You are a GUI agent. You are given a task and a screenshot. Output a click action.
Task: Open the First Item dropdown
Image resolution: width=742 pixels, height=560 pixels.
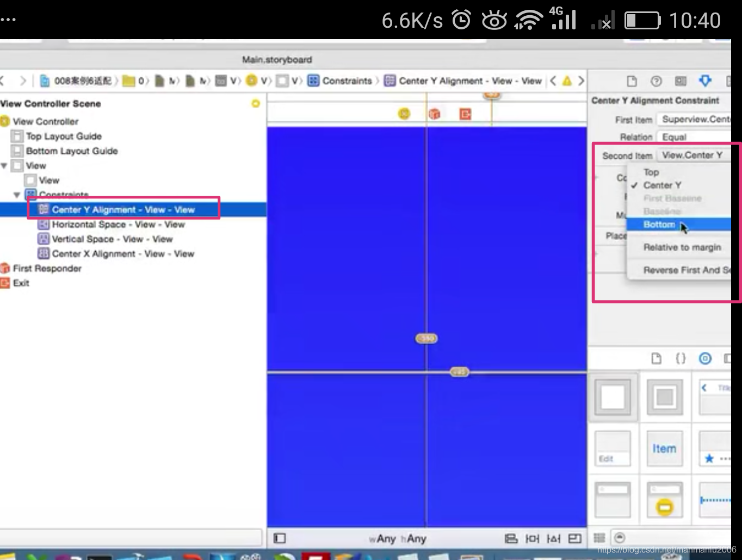click(695, 119)
